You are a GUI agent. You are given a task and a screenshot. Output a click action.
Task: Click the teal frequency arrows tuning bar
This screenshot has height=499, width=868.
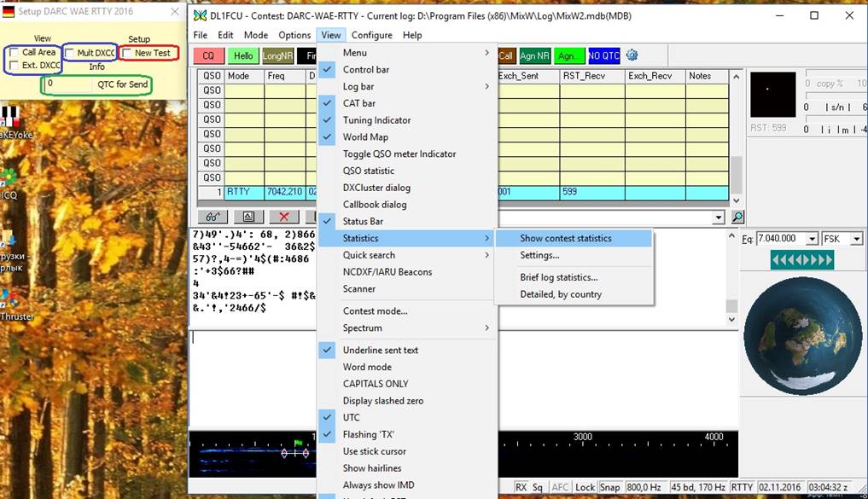tap(801, 260)
